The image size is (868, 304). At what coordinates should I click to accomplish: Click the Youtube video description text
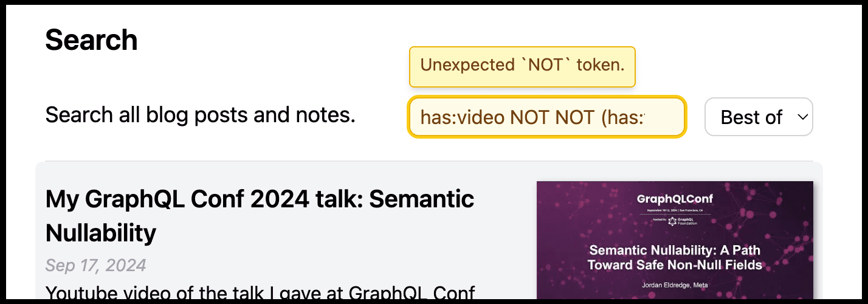[x=260, y=293]
